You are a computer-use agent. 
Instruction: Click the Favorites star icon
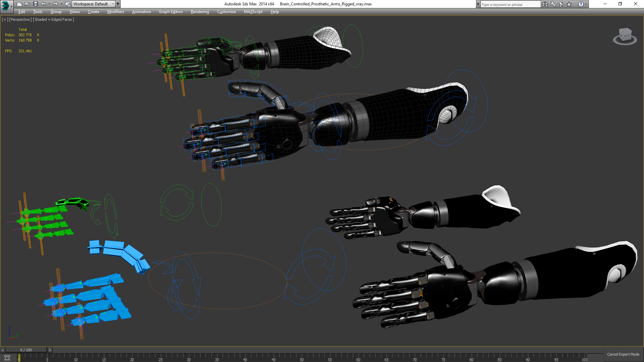569,4
